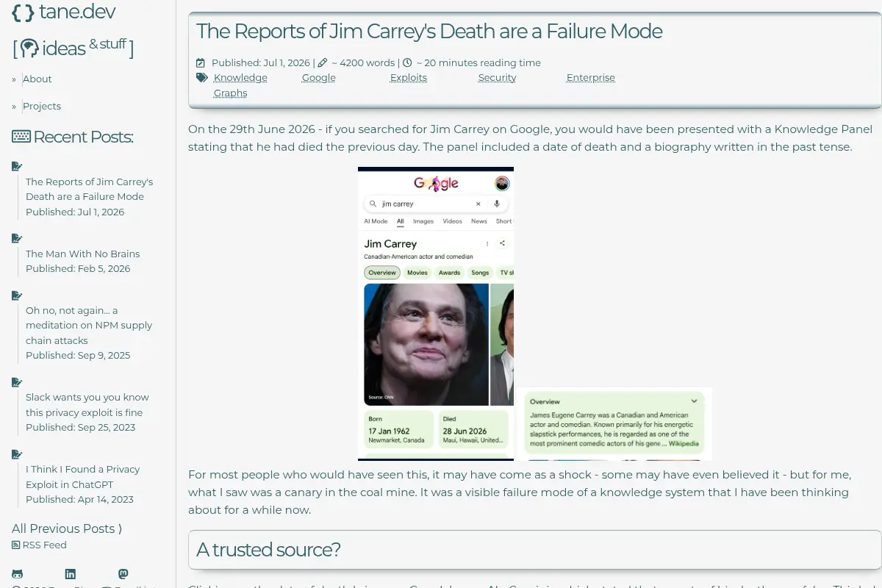Select the Exploits tag

409,78
